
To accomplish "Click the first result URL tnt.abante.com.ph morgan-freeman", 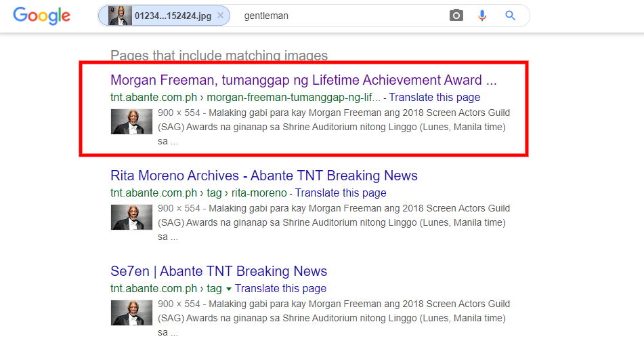I will (x=246, y=97).
